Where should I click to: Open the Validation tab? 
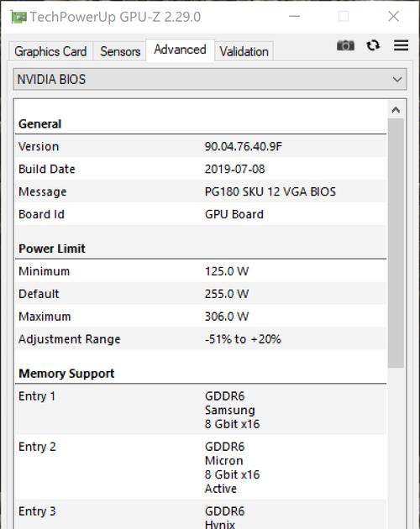click(244, 51)
